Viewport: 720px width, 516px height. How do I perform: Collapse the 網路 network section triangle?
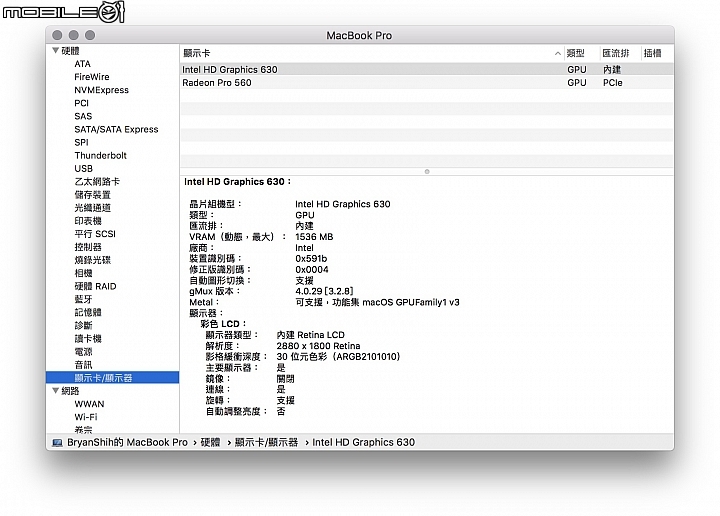tap(56, 391)
